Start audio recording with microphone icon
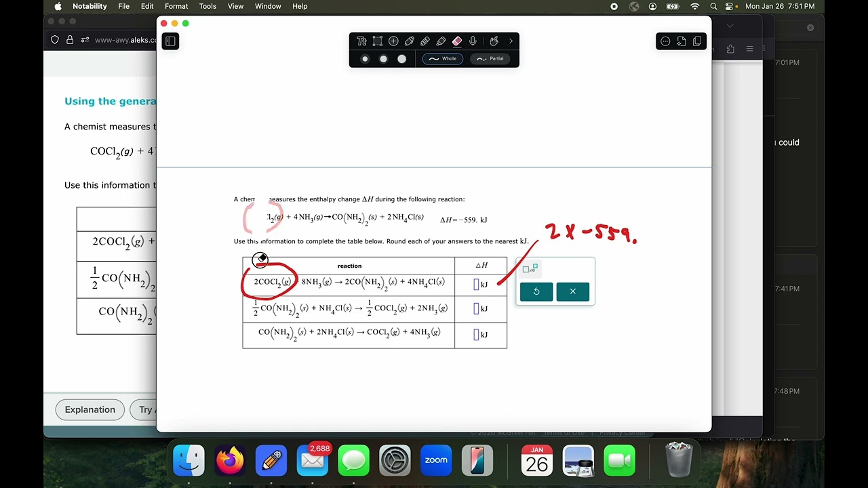 pos(473,41)
